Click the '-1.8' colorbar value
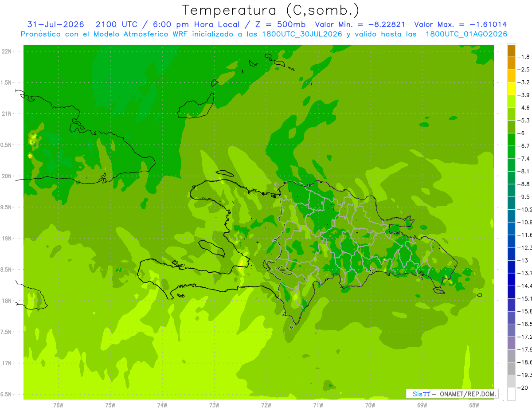 point(524,57)
